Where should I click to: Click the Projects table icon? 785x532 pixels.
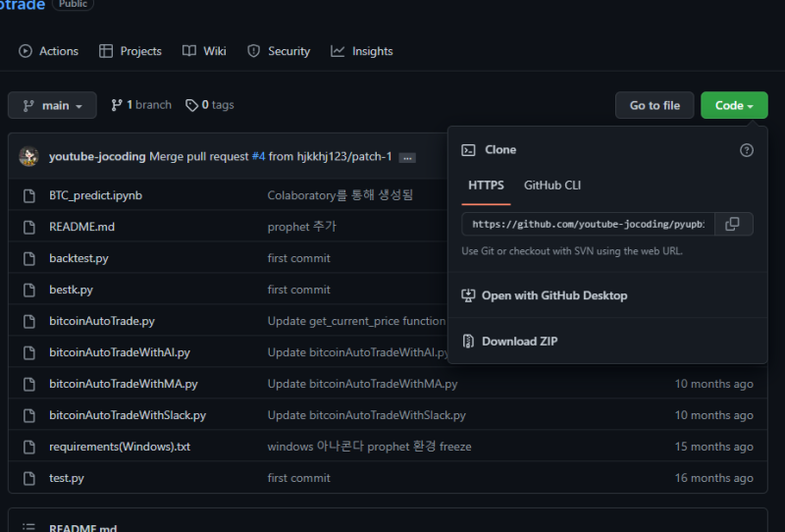tap(106, 51)
